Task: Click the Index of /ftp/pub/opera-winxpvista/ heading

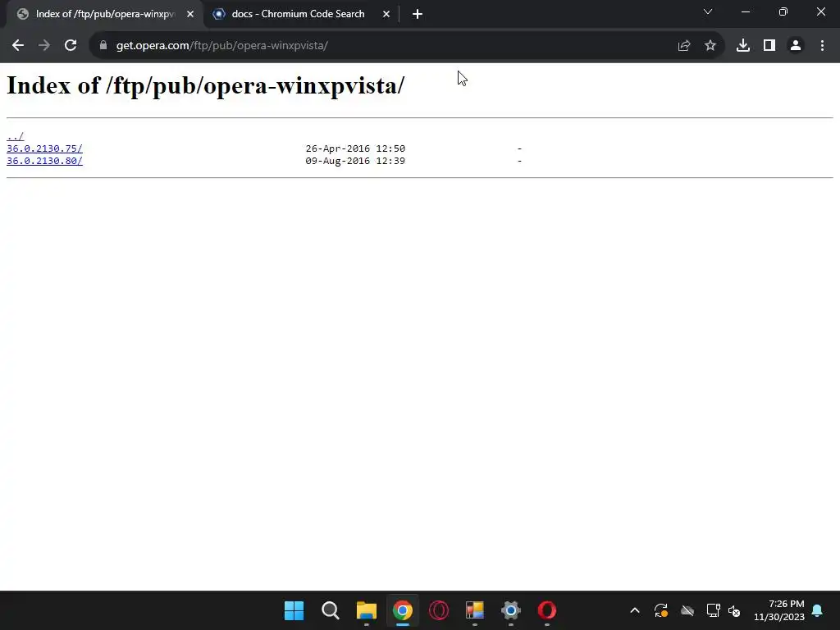Action: [205, 85]
